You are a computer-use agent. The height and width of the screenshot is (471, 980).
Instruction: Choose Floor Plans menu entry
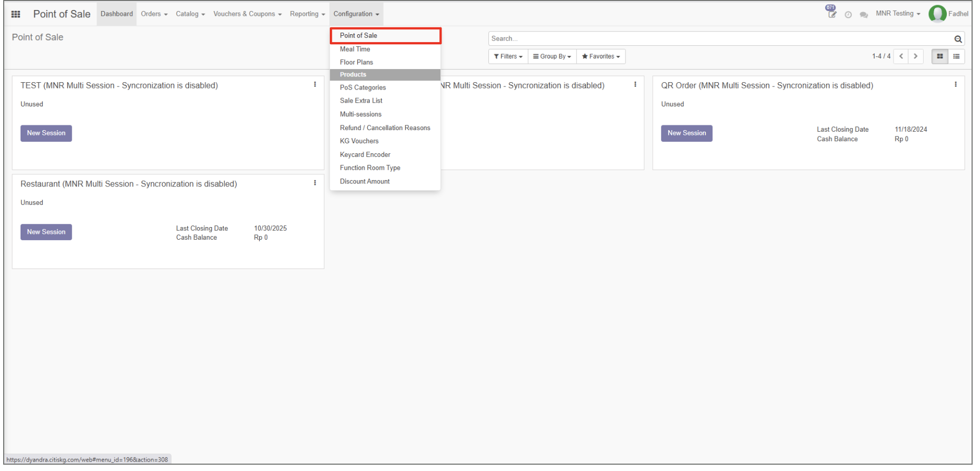click(x=358, y=62)
